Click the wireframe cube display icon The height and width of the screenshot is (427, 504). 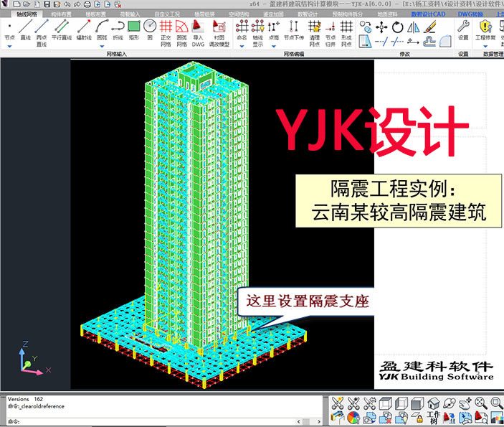(386, 403)
